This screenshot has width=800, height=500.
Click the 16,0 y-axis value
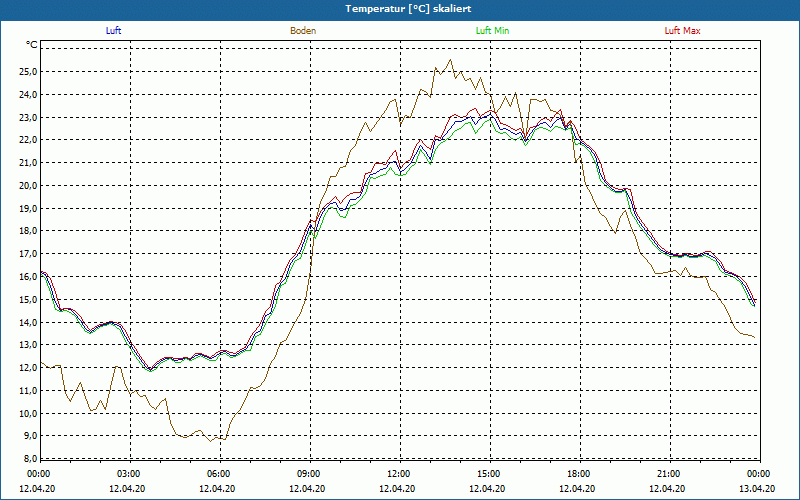(28, 277)
